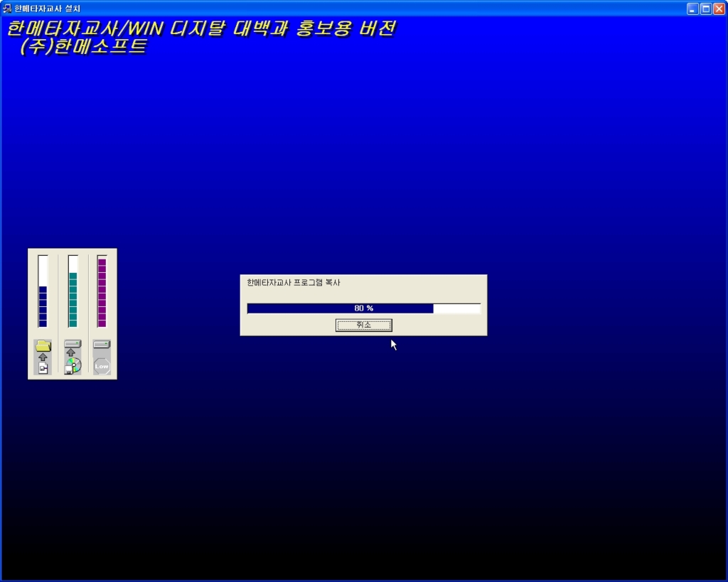This screenshot has height=582, width=728.
Task: Minimize the 한메타자교사 설치 window
Action: click(x=692, y=9)
